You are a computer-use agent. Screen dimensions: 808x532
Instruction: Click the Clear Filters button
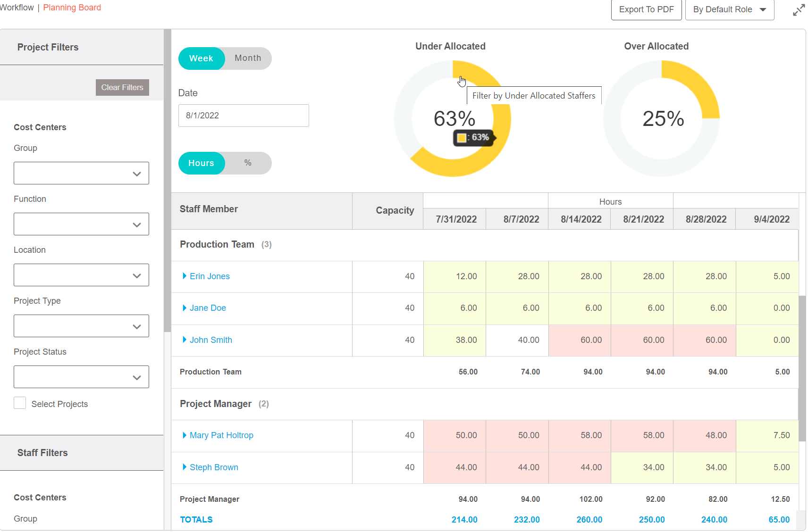click(122, 87)
